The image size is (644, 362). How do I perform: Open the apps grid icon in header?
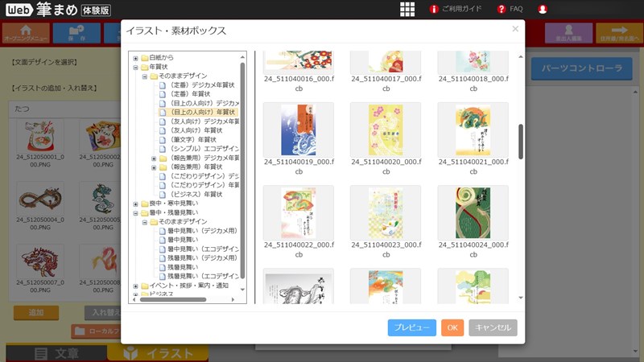tap(407, 9)
